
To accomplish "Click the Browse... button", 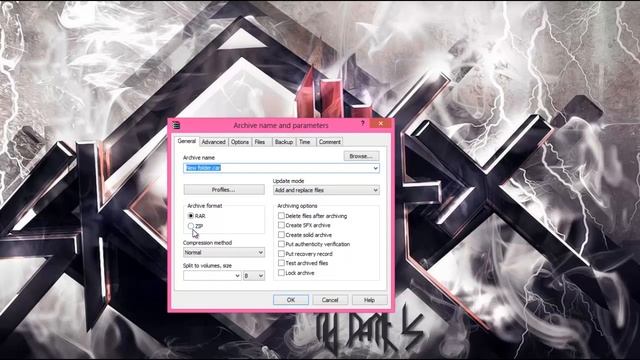I will 361,156.
